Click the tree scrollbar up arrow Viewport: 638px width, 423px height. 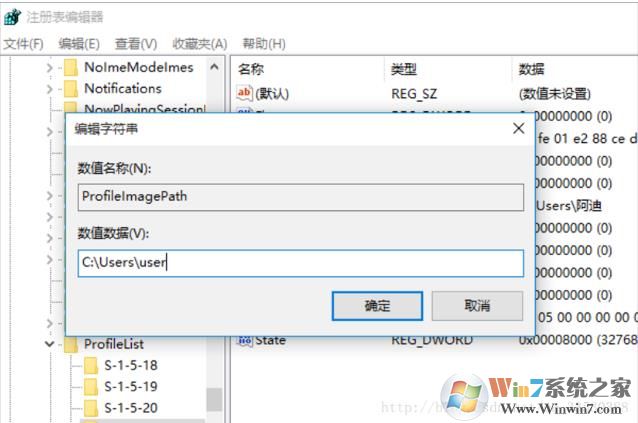(x=214, y=67)
